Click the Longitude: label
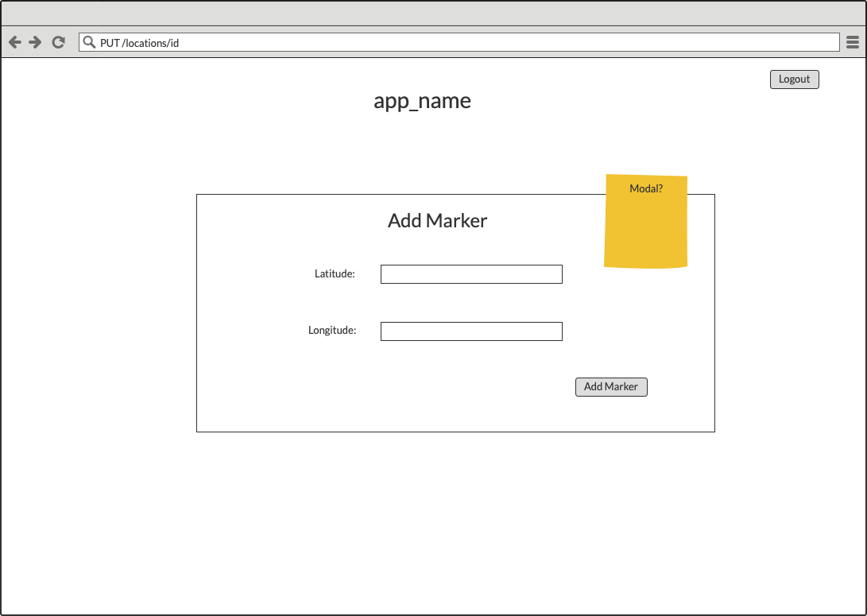Image resolution: width=867 pixels, height=616 pixels. (x=332, y=330)
